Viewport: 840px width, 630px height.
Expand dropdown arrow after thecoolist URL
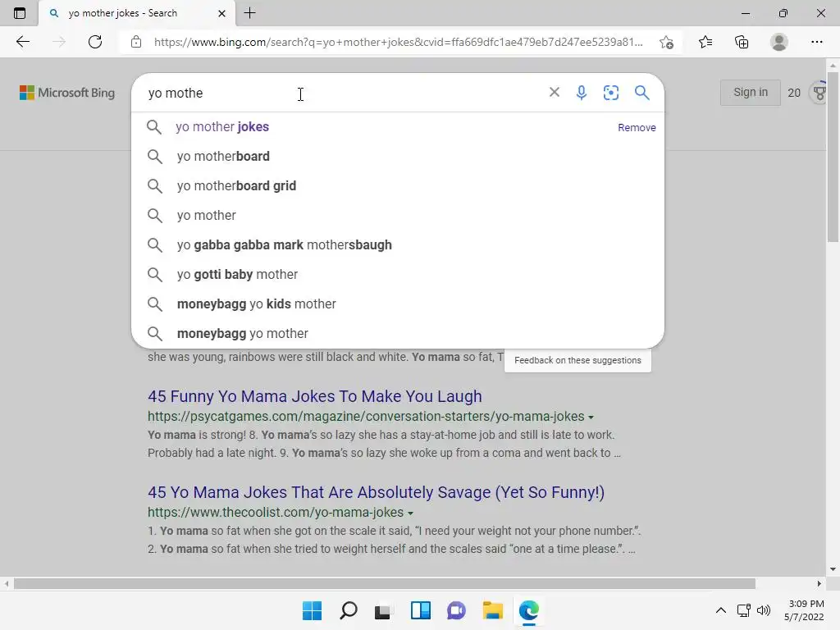pyautogui.click(x=410, y=514)
